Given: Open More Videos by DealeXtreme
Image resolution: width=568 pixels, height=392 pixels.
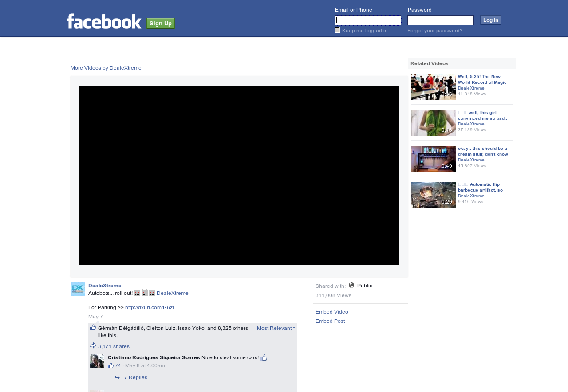Looking at the screenshot, I should tap(106, 68).
